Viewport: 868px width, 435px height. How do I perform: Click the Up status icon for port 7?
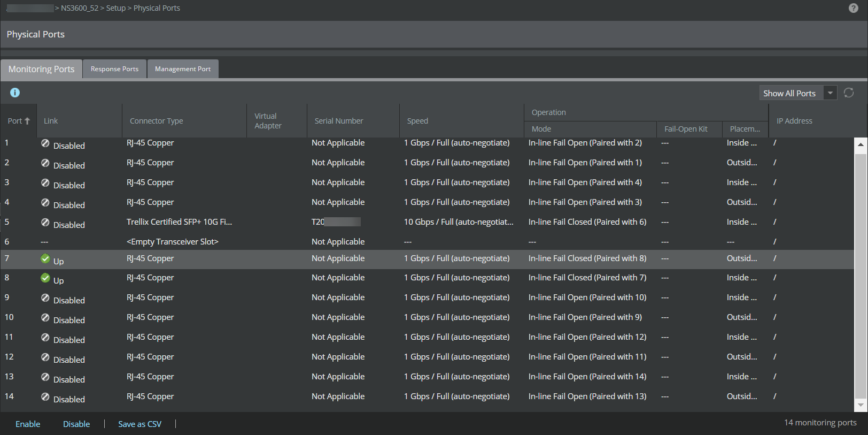[x=45, y=258]
